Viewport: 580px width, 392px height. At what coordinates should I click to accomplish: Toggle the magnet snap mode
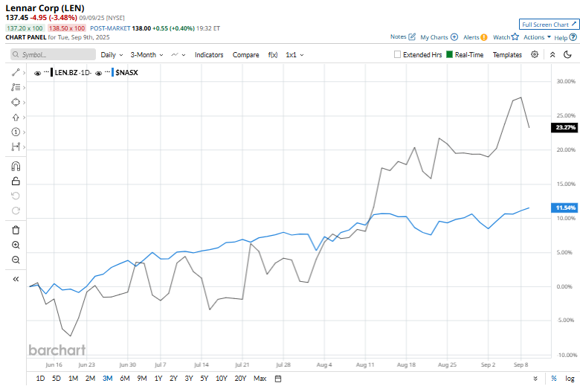[16, 166]
